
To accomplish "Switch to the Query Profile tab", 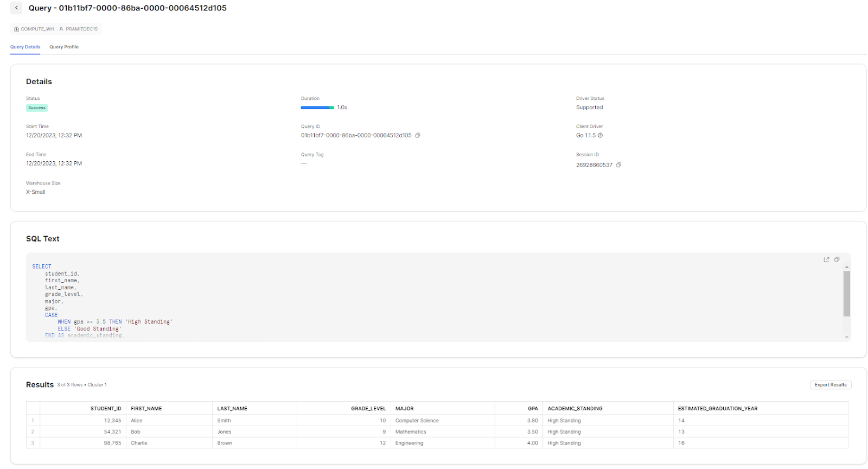I will pyautogui.click(x=64, y=47).
